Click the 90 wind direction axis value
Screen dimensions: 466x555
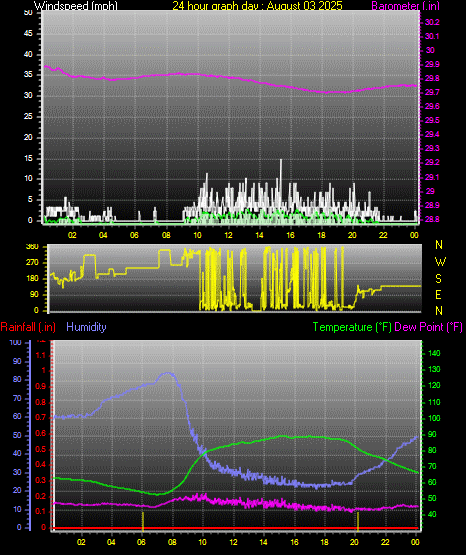tap(34, 294)
